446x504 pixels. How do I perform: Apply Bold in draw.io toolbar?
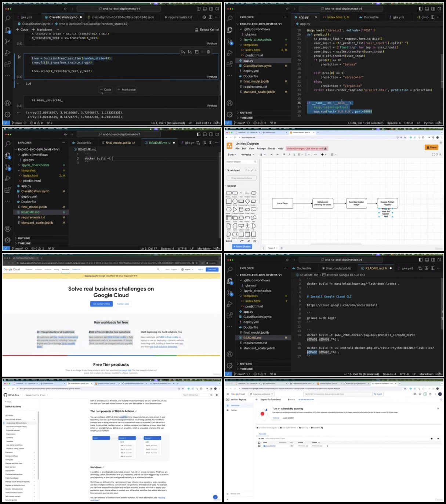coord(284,155)
